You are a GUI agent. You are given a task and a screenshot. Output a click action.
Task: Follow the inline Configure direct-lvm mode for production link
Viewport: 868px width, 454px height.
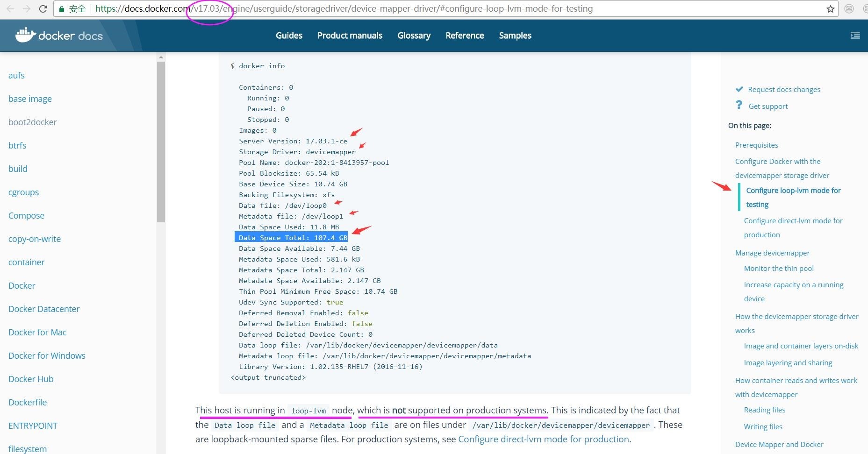coord(544,439)
